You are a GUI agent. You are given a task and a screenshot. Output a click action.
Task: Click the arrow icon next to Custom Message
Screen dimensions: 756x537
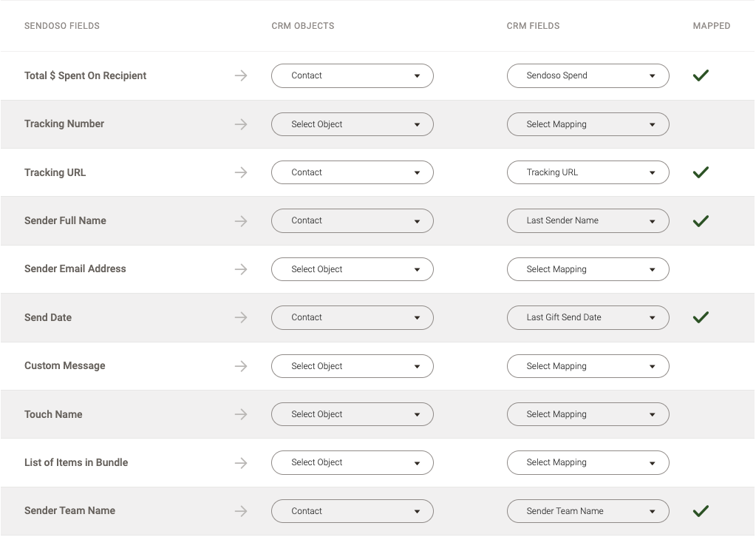(x=241, y=366)
